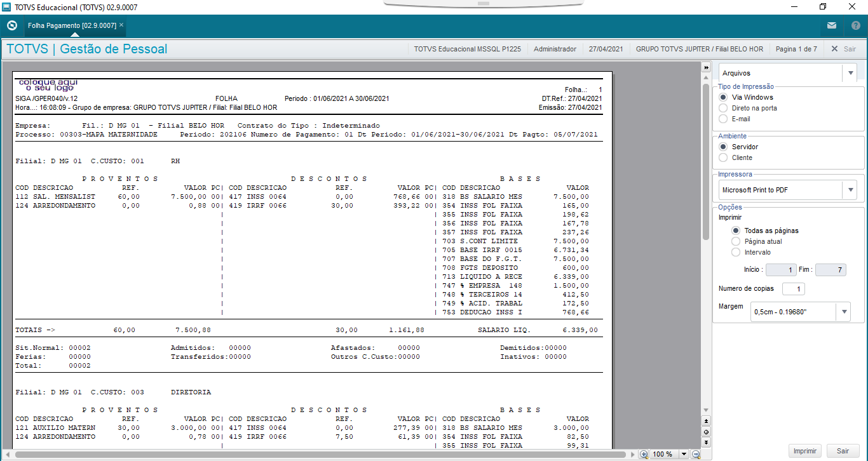The width and height of the screenshot is (868, 461).
Task: Click the preview scrollbar down arrow
Action: [x=705, y=410]
